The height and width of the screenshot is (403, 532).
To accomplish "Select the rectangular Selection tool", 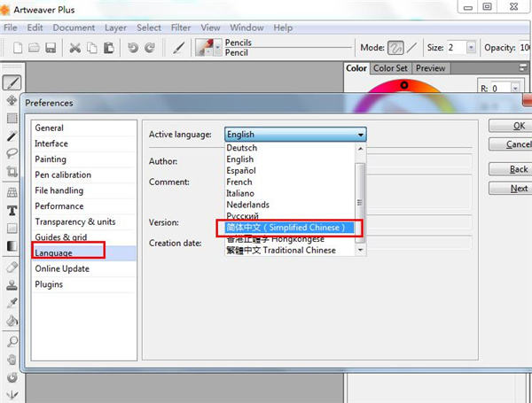I will 12,118.
